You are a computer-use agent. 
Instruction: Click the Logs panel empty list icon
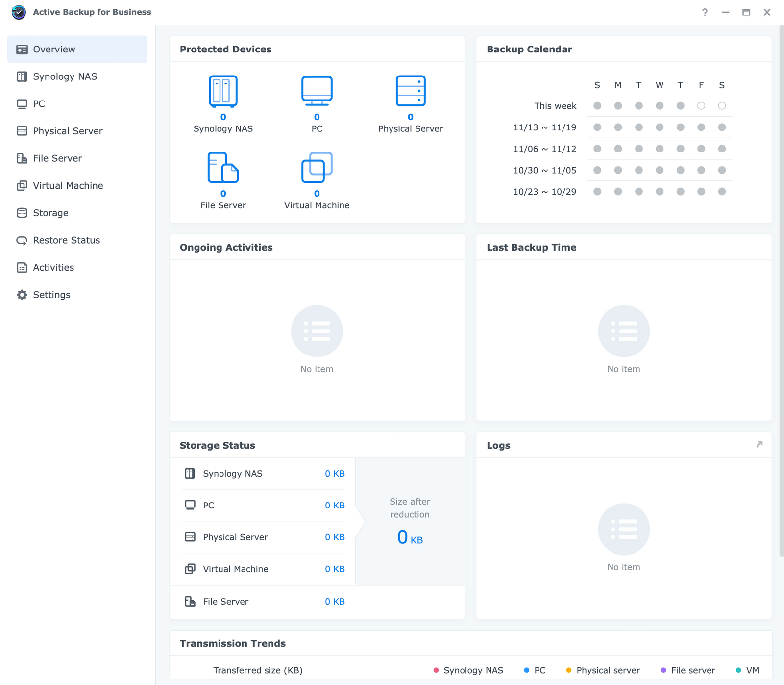tap(624, 530)
